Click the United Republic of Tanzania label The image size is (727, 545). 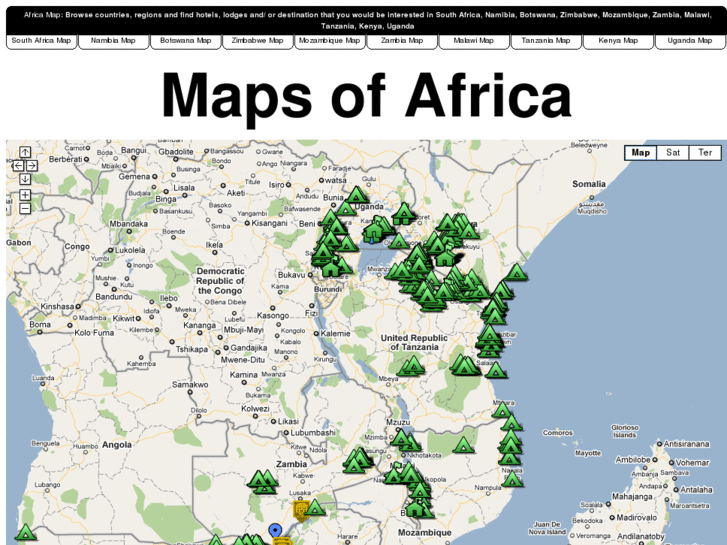[x=414, y=342]
